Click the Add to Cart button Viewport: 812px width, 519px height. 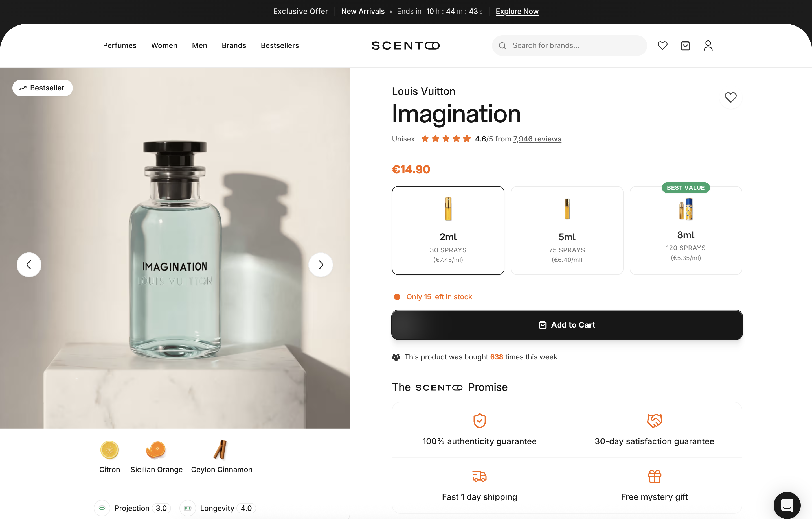(567, 325)
